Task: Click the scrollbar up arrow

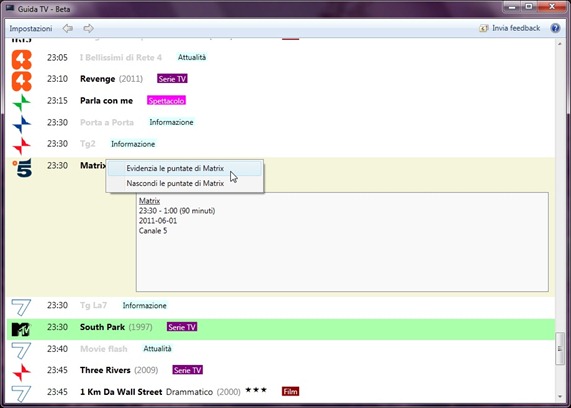Action: [560, 44]
